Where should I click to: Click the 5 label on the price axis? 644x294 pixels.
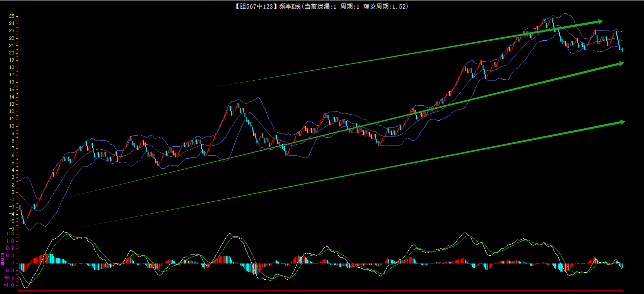click(13, 163)
